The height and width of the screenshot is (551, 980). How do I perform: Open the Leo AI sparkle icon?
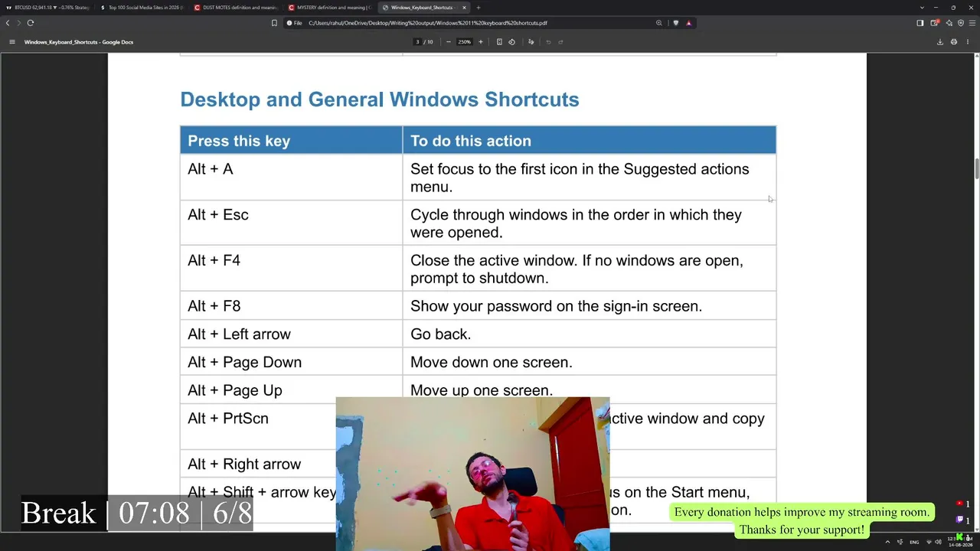tap(949, 23)
